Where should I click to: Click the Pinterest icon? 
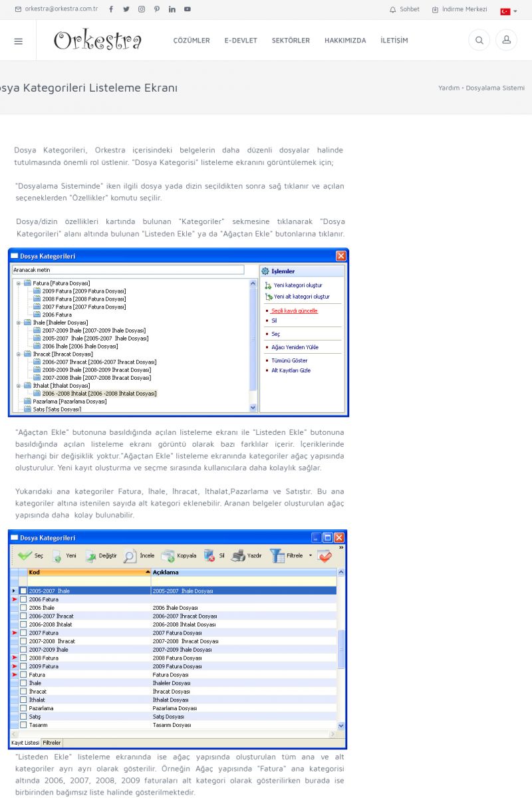(x=157, y=9)
